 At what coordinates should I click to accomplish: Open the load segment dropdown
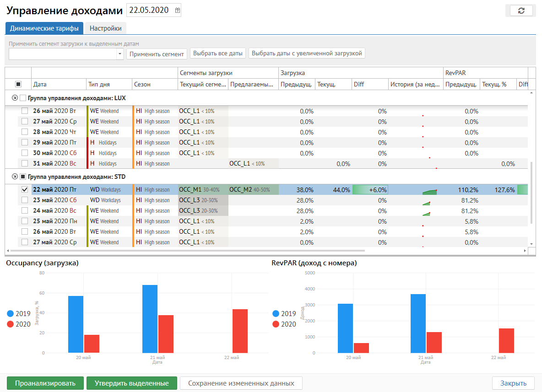pyautogui.click(x=120, y=54)
